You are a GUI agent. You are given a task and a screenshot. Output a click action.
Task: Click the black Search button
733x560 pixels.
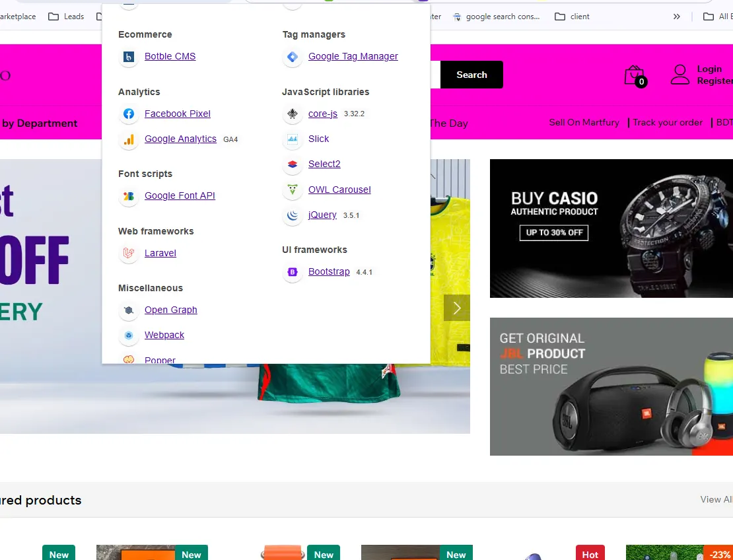[x=471, y=75]
